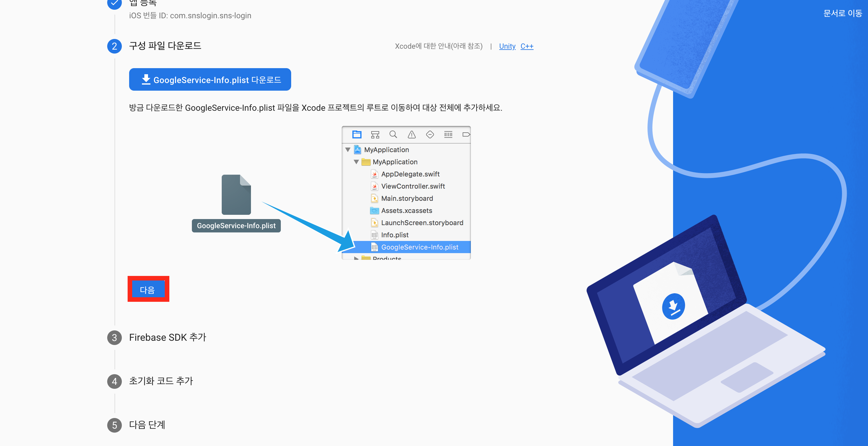Collapse the MyApplication folder triangle
Viewport: 868px width, 446px height.
coord(356,162)
